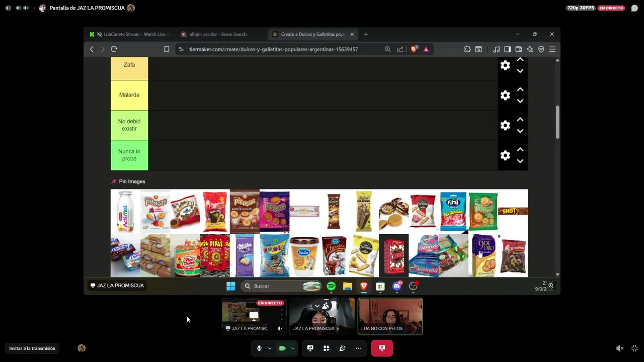Open File Explorer from the taskbar

[348, 286]
